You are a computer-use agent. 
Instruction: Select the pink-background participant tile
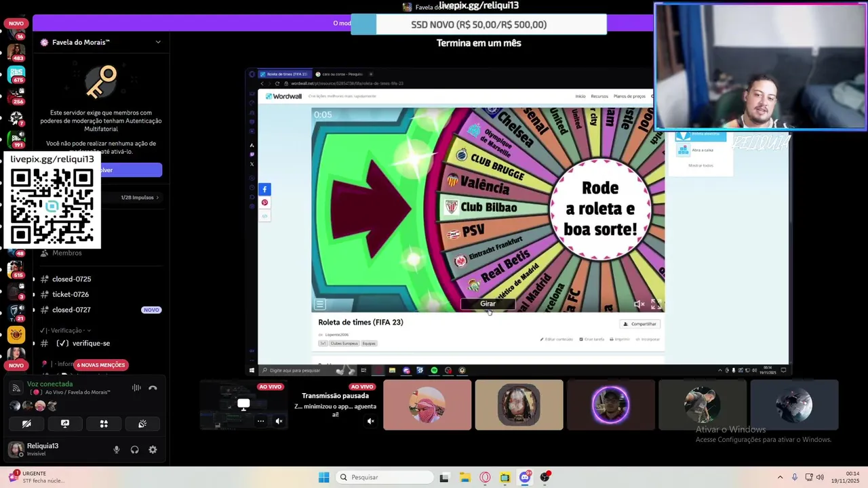click(427, 405)
